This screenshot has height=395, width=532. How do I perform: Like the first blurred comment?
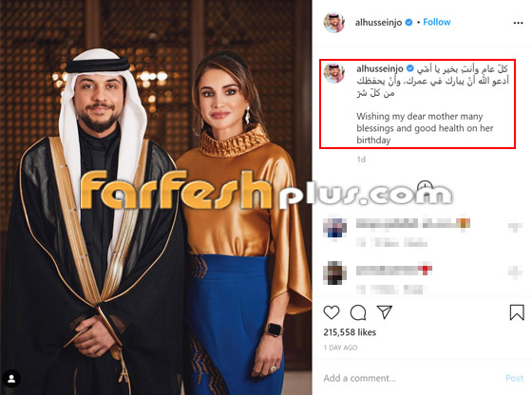[515, 227]
